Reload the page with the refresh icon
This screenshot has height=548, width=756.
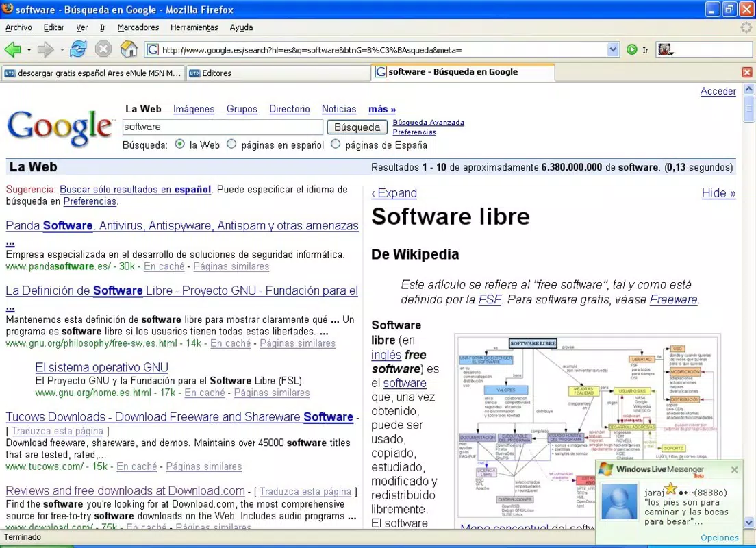78,49
